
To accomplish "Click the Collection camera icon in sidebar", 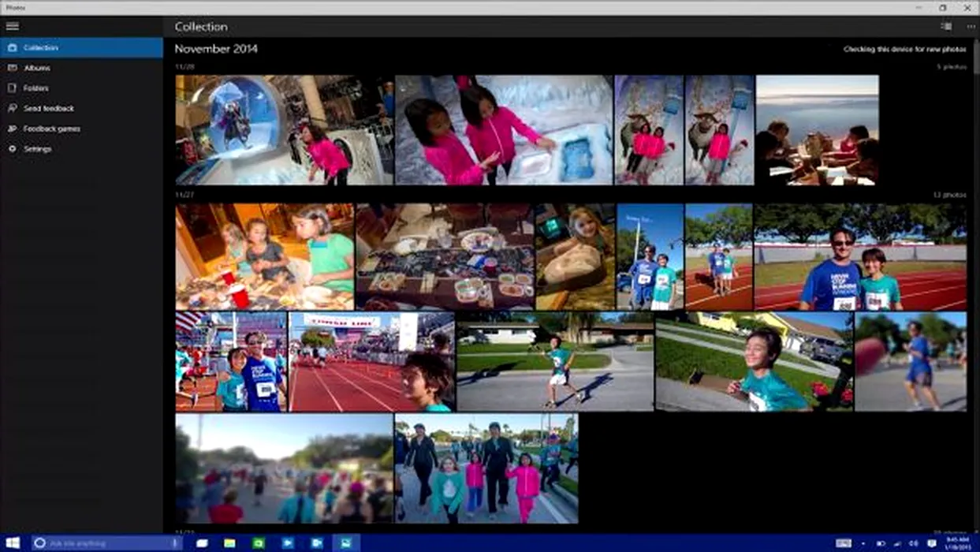I will point(13,48).
